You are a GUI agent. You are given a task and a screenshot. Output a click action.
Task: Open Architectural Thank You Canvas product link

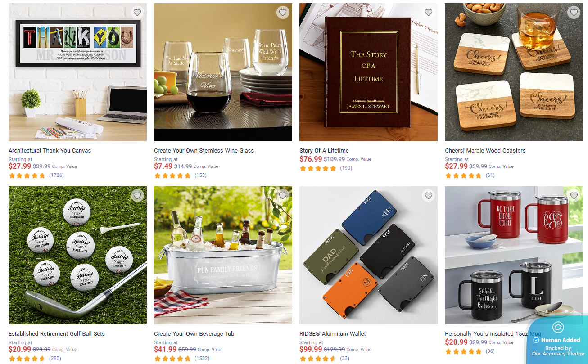[50, 151]
